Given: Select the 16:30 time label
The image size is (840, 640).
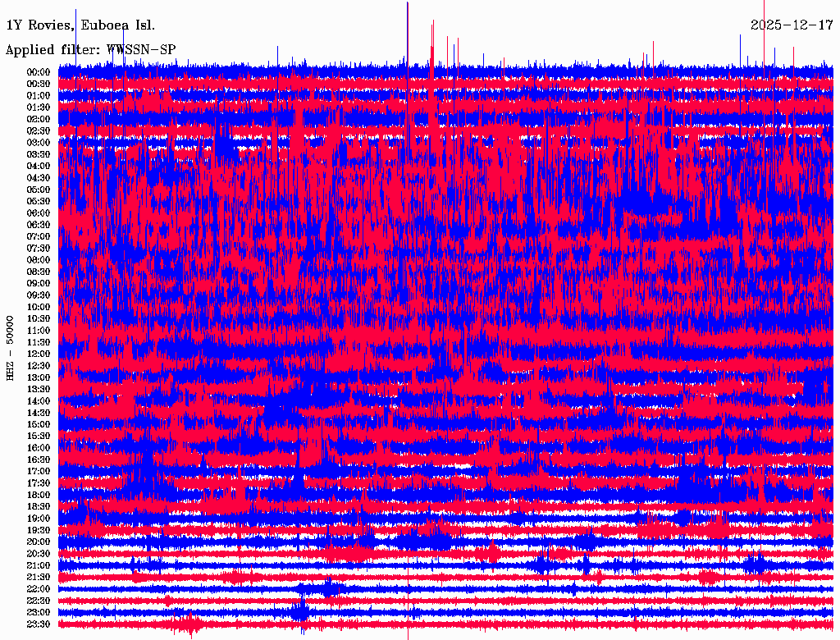Looking at the screenshot, I should pos(39,460).
